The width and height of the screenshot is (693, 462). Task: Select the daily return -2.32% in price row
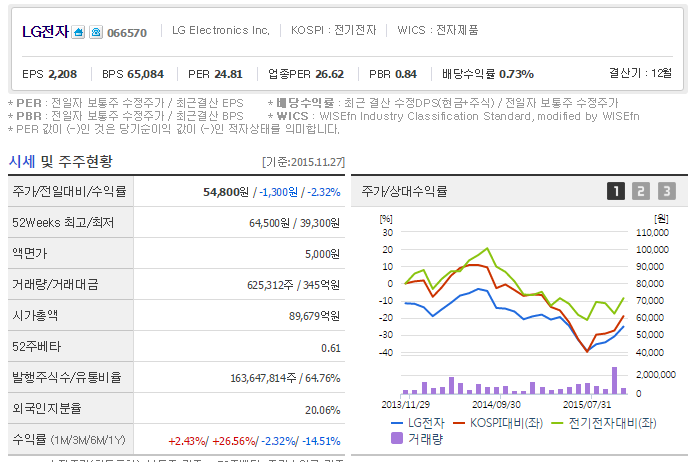pyautogui.click(x=324, y=192)
